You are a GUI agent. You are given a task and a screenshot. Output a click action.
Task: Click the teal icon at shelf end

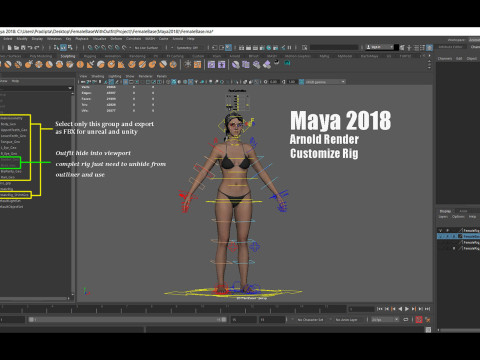click(x=287, y=63)
